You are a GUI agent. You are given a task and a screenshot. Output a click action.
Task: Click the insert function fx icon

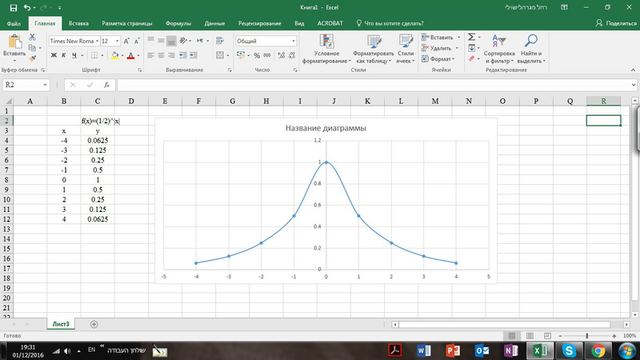click(x=107, y=85)
